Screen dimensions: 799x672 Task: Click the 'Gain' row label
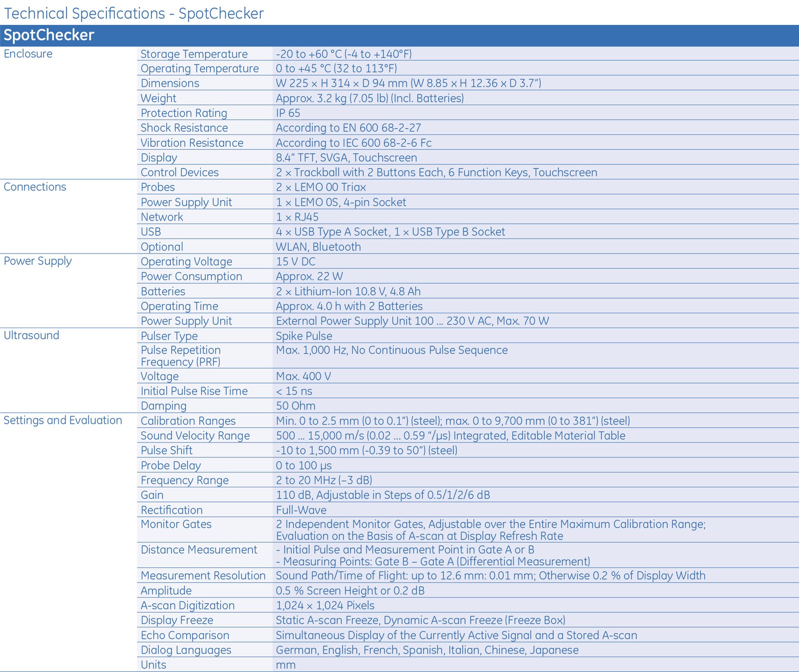[x=152, y=495]
